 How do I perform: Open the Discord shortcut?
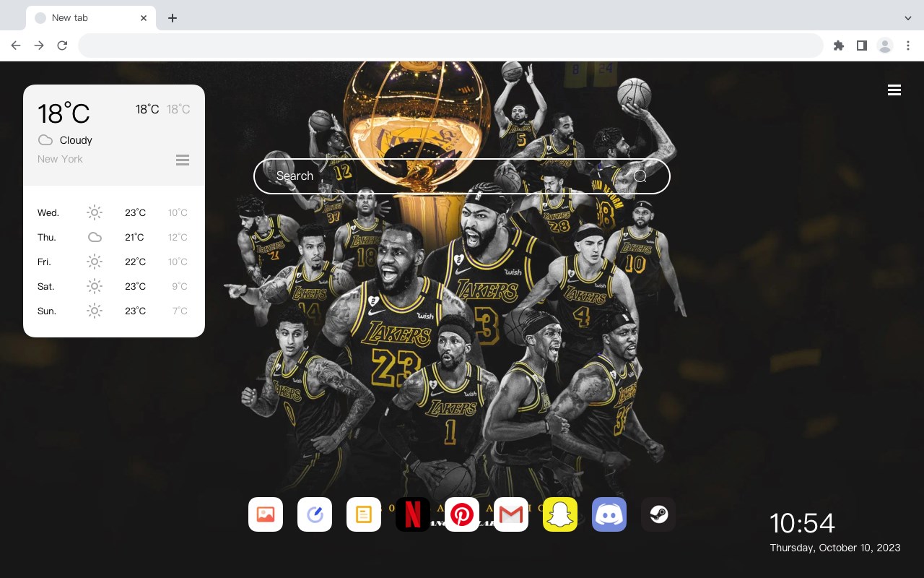(x=609, y=514)
